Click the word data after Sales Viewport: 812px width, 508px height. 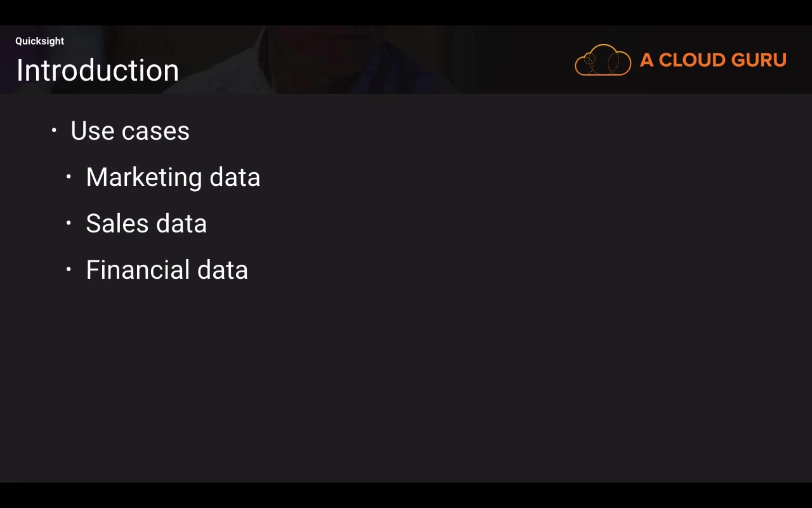tap(181, 224)
